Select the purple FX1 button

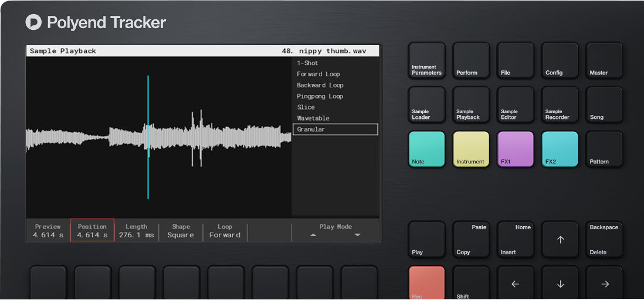click(x=516, y=149)
